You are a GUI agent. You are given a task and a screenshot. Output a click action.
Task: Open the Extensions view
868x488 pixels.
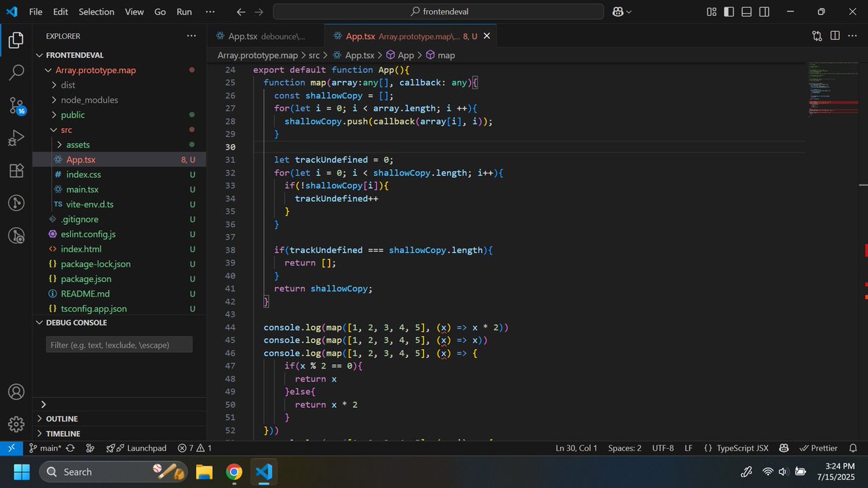(16, 171)
